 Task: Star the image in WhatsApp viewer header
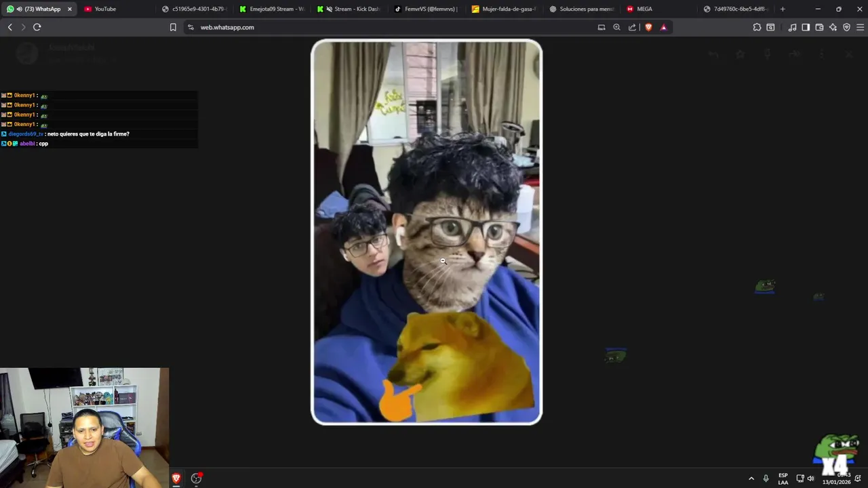click(741, 54)
